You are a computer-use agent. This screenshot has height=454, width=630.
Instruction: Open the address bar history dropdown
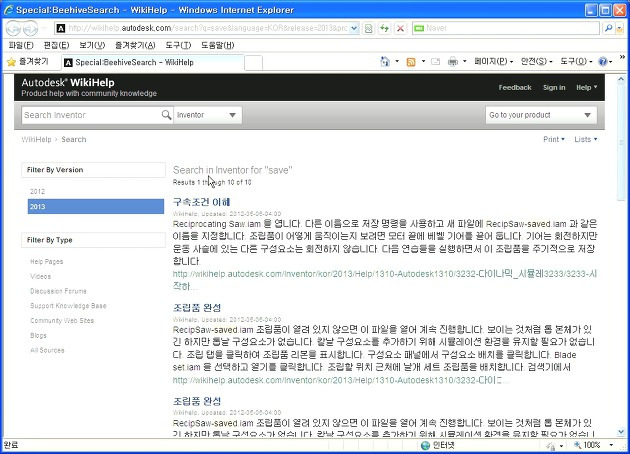(354, 28)
